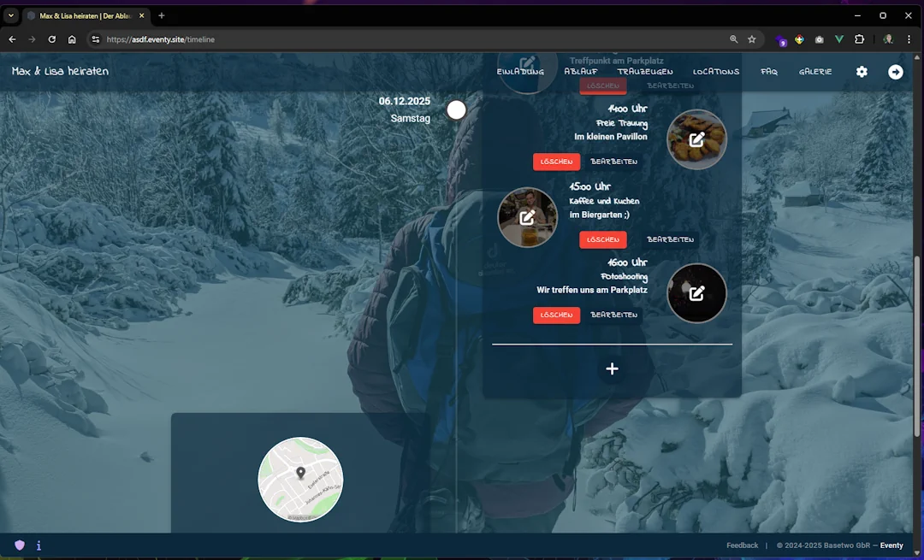Go back with the browser back arrow
The image size is (924, 560).
[12, 39]
